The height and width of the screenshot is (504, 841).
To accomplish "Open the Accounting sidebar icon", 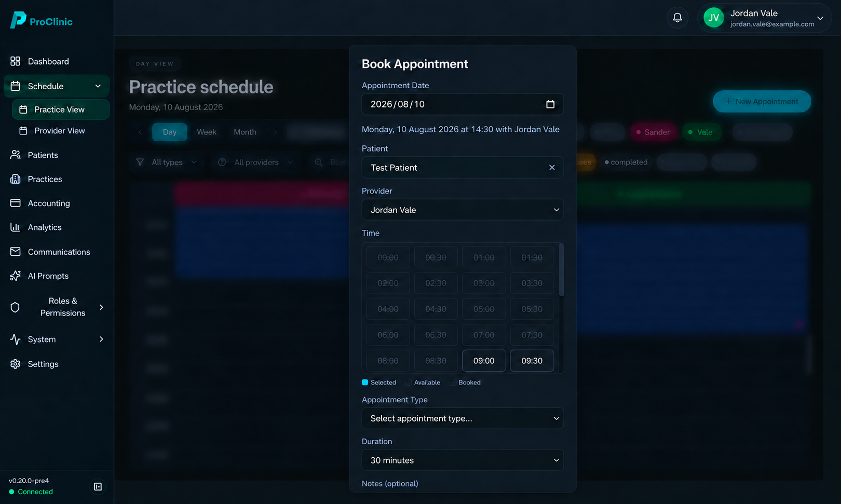I will tap(16, 203).
